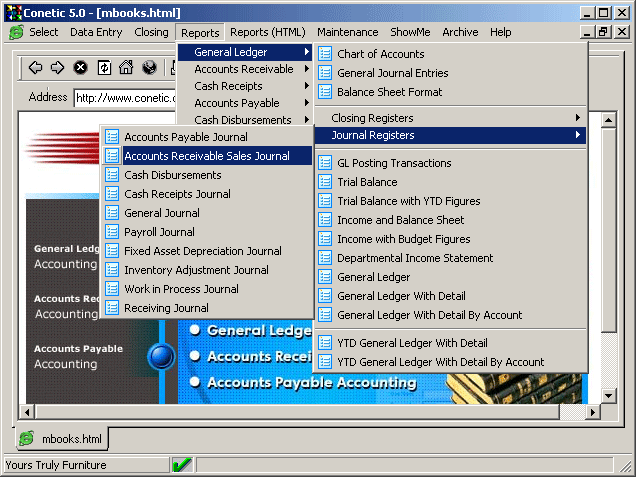Image resolution: width=636 pixels, height=477 pixels.
Task: Select Trial Balance from General Ledger submenu
Action: pos(367,182)
